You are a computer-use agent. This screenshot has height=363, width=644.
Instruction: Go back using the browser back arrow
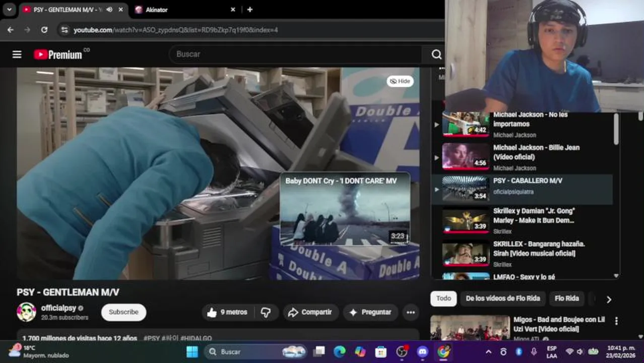[11, 30]
